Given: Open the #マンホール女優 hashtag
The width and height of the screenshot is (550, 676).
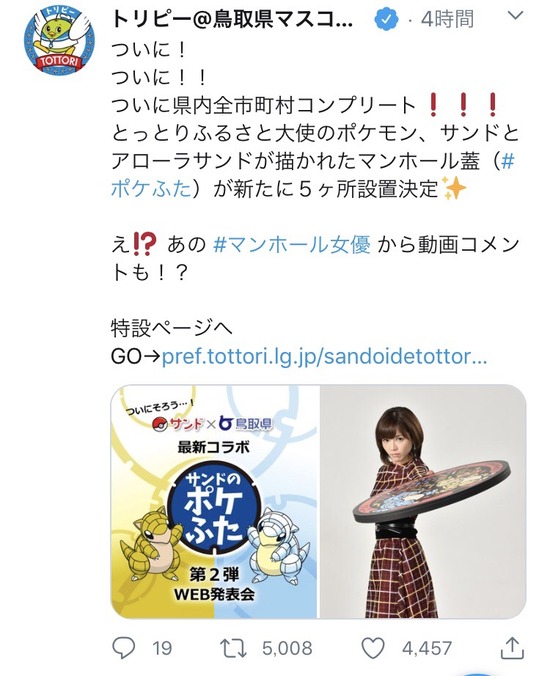Looking at the screenshot, I should pos(292,245).
